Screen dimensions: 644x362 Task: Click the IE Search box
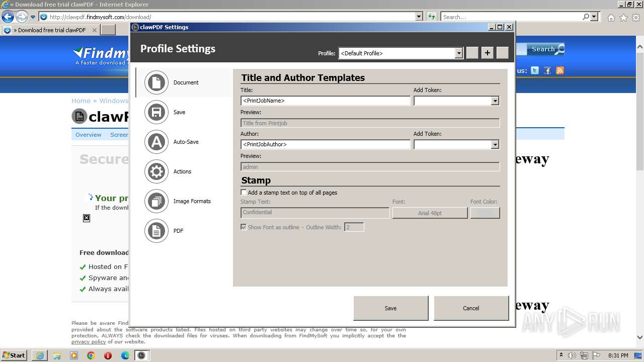511,17
